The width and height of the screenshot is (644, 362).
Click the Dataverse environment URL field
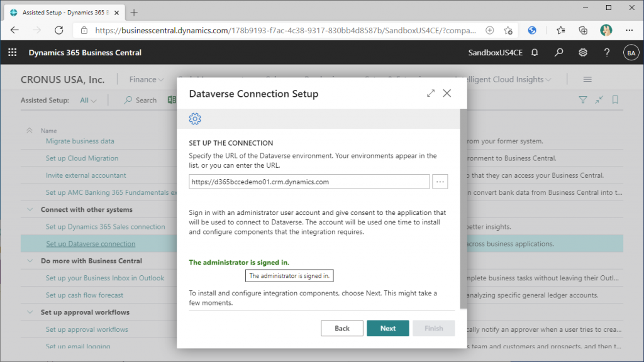[x=309, y=182]
